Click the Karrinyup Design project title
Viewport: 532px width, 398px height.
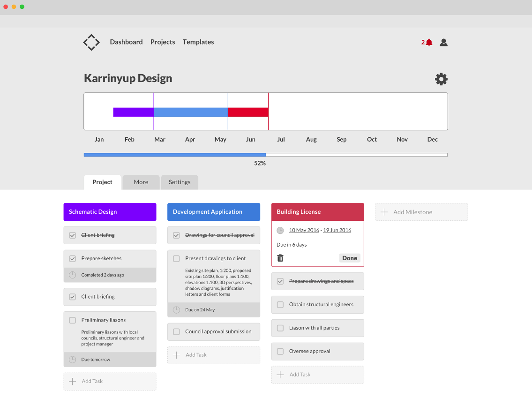[x=128, y=78]
